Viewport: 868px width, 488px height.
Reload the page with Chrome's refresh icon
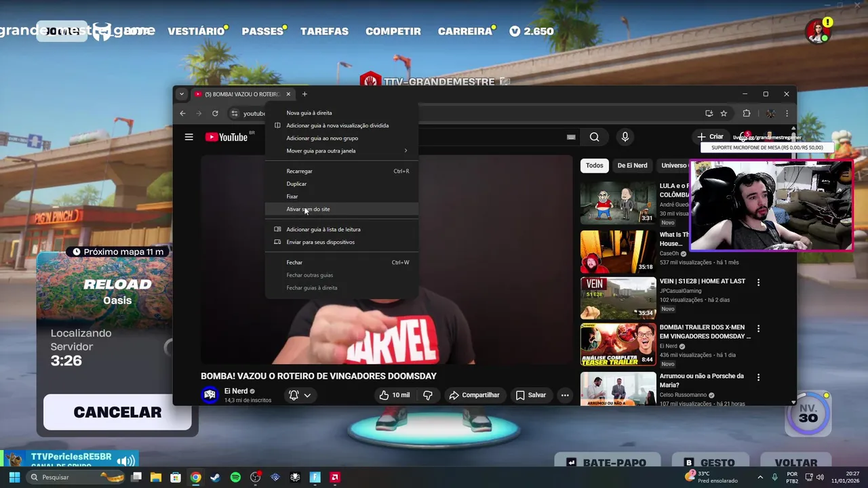215,113
